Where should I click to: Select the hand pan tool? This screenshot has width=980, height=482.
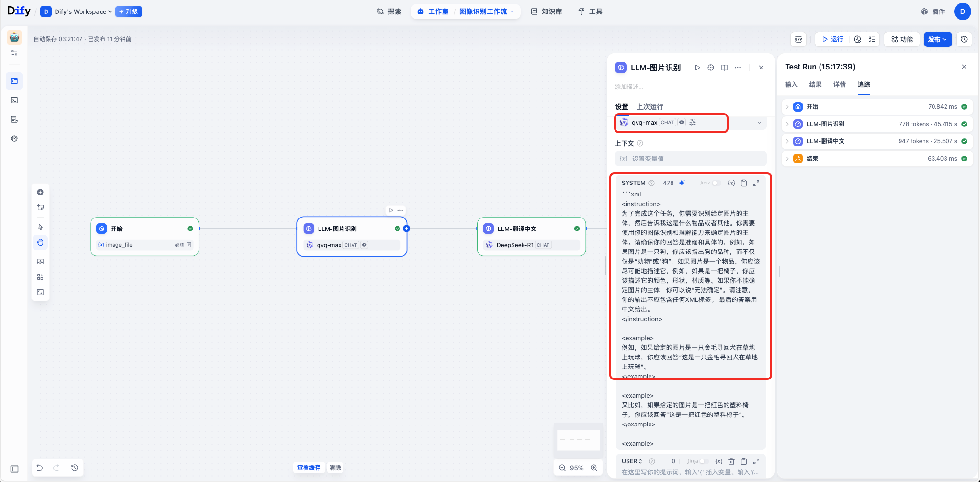point(40,242)
